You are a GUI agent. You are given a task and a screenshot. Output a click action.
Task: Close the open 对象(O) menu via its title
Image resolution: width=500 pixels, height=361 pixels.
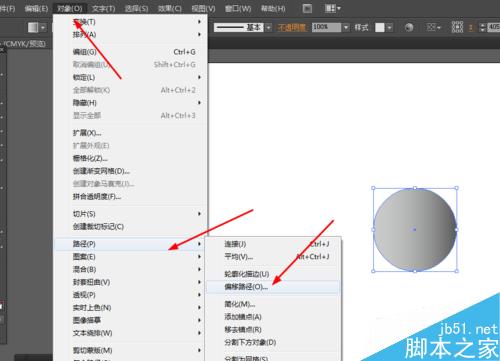[70, 8]
